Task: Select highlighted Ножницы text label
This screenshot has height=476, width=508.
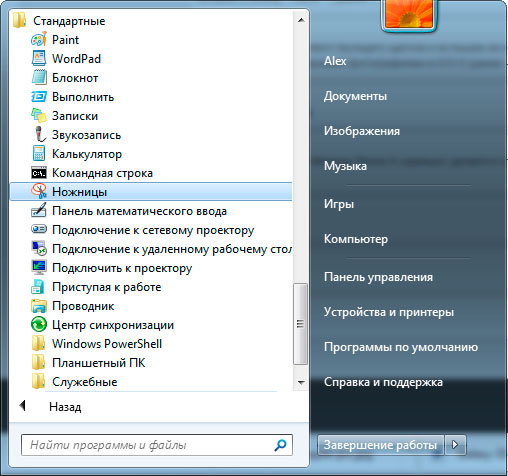Action: tap(79, 192)
